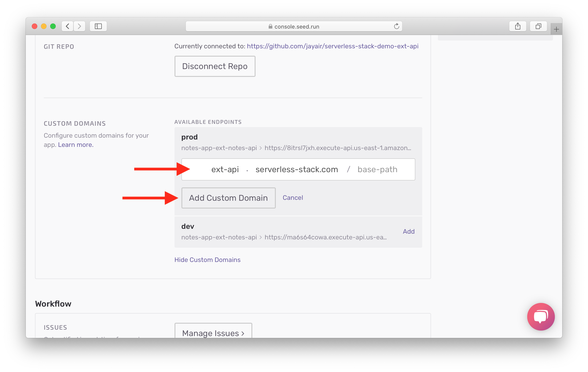Click Add Custom Domain button
The height and width of the screenshot is (372, 588).
pyautogui.click(x=228, y=198)
